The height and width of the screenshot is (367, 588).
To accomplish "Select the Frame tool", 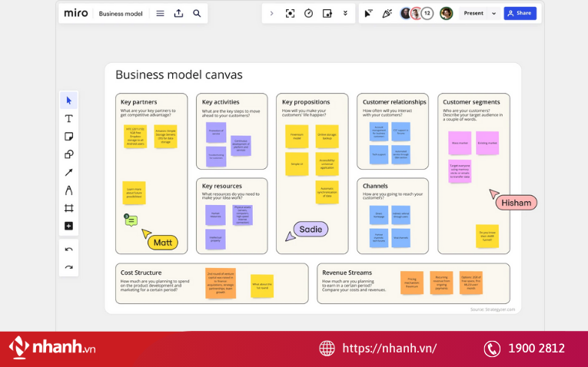I will click(68, 208).
